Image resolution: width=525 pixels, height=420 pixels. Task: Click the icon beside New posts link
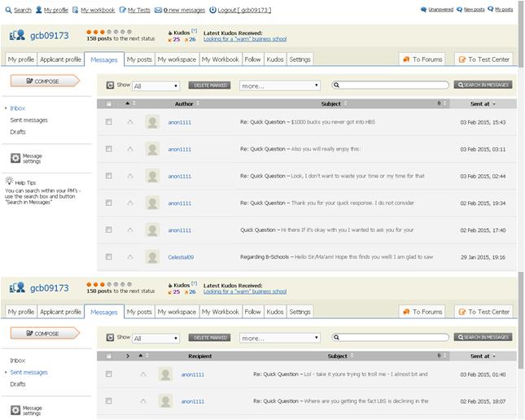tap(459, 10)
